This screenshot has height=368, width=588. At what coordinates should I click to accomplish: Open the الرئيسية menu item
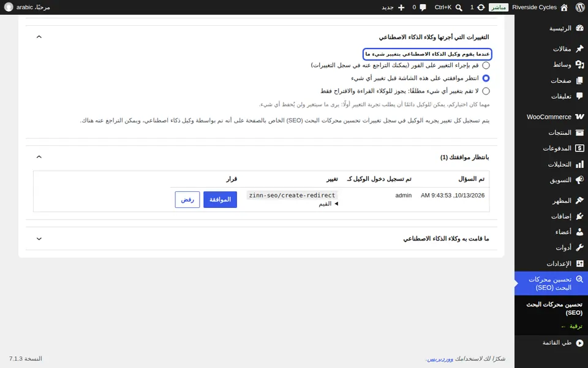point(551,28)
